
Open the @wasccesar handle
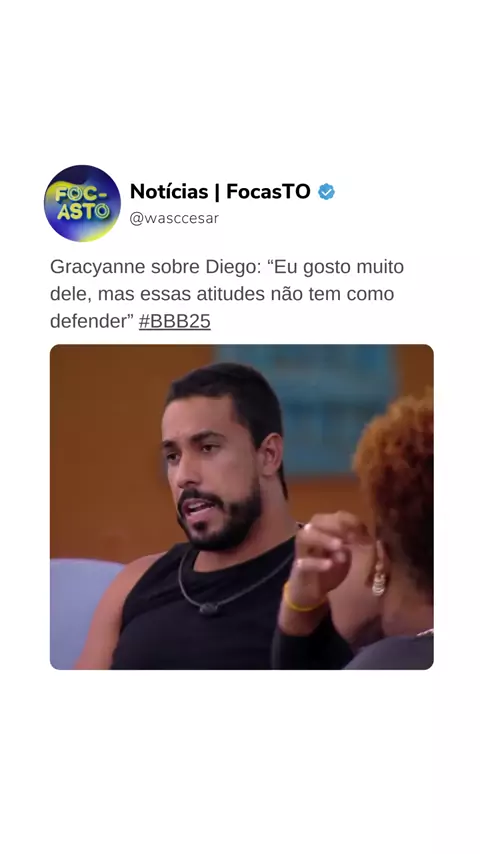tap(174, 218)
